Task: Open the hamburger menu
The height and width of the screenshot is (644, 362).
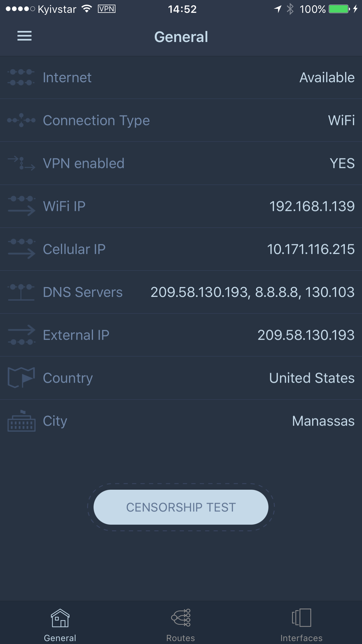Action: click(24, 36)
